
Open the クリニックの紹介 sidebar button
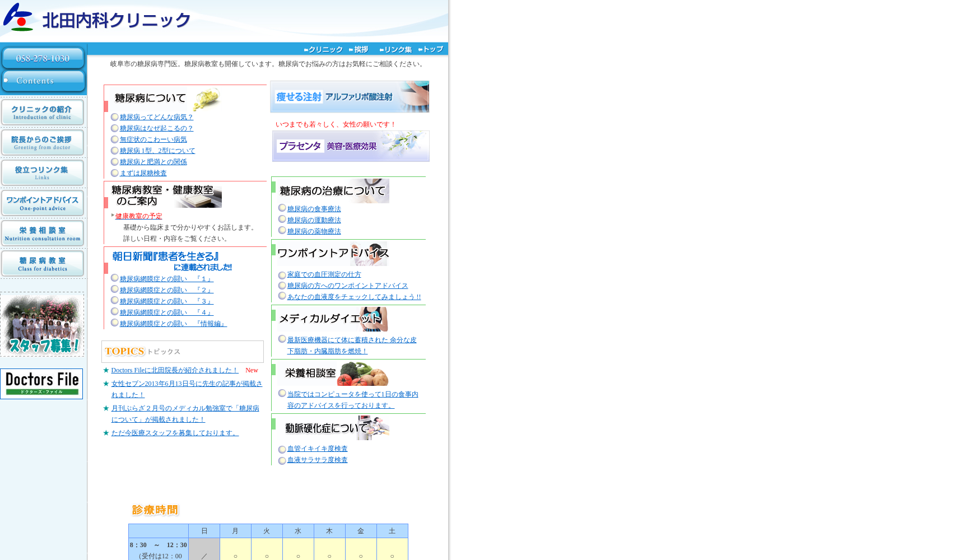pos(43,113)
